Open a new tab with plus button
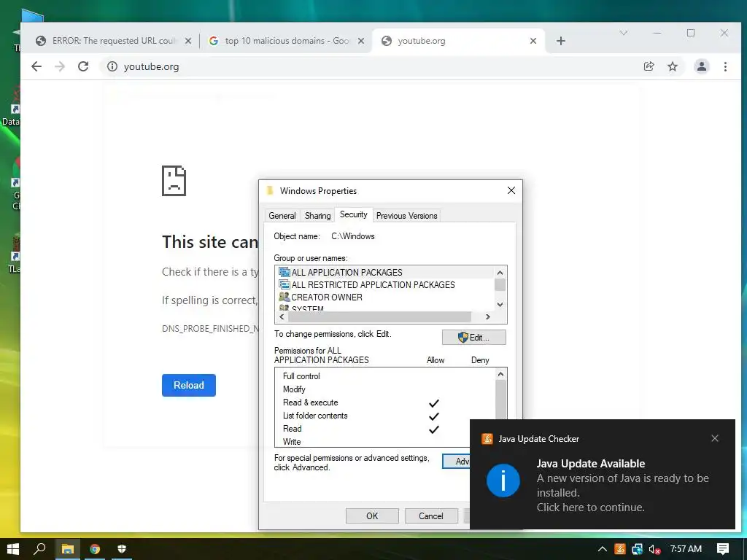The image size is (747, 560). click(561, 41)
